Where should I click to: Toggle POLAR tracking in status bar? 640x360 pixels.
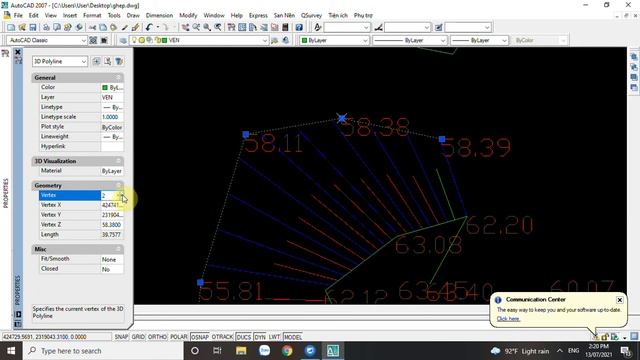point(178,337)
